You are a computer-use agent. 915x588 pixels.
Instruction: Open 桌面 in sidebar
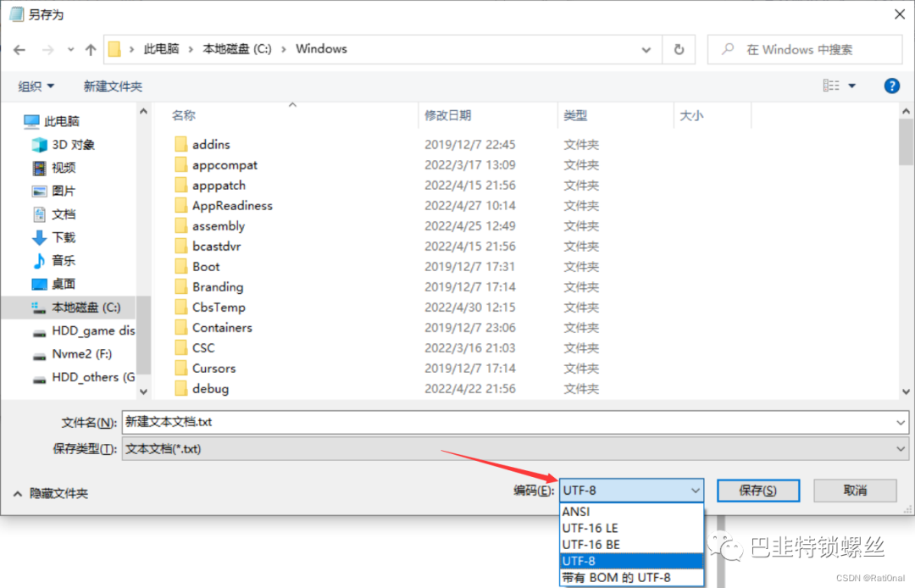[x=54, y=284]
